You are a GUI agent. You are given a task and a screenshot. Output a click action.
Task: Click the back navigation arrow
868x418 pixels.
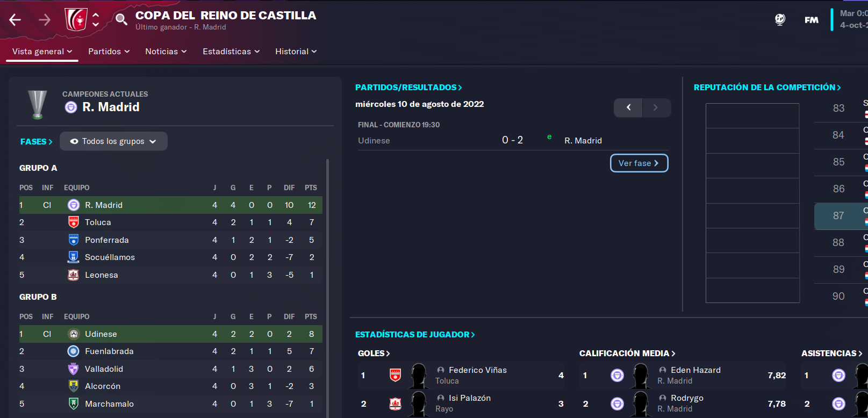[15, 20]
